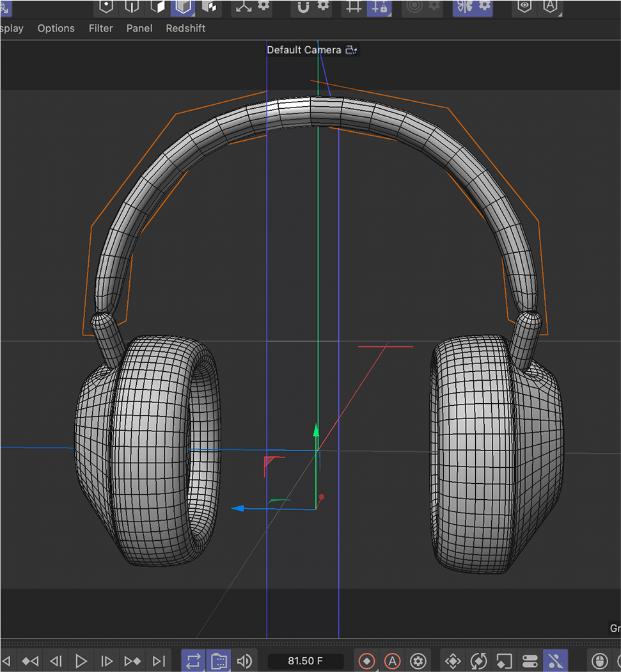This screenshot has width=621, height=672.
Task: Click the 81.50 F frame field
Action: pyautogui.click(x=307, y=661)
